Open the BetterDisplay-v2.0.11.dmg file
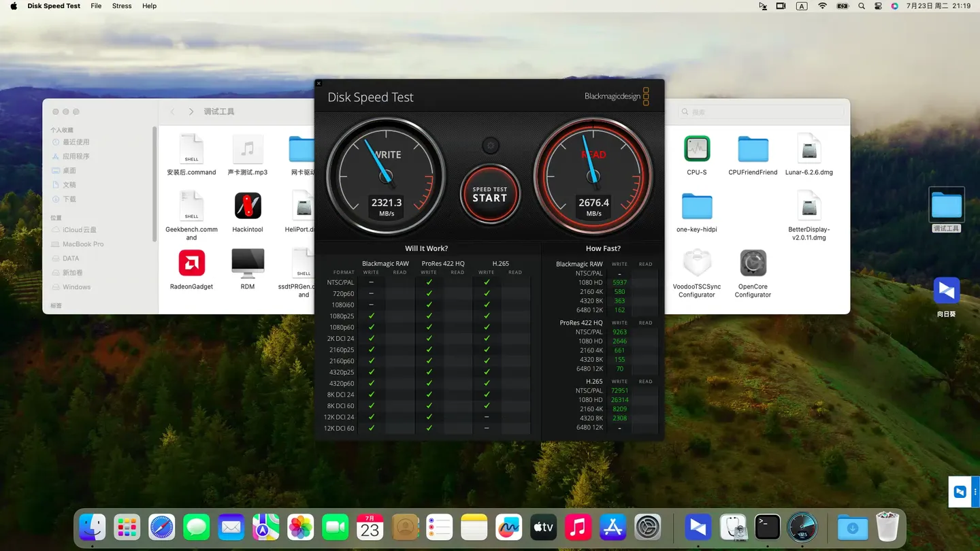980x551 pixels. pos(809,206)
